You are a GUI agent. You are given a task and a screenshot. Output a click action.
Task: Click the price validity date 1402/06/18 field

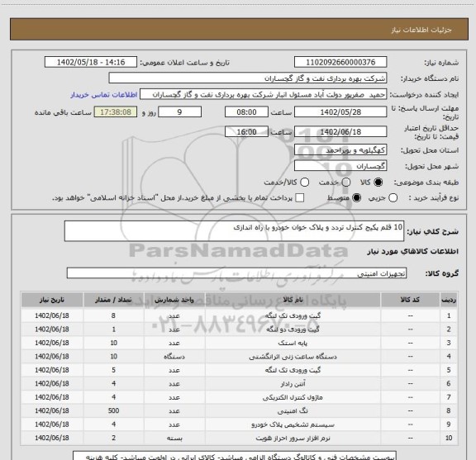pos(340,131)
